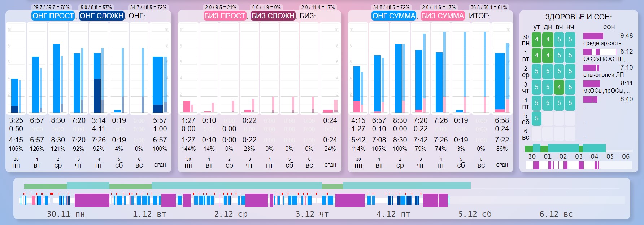The width and height of the screenshot is (644, 225).
Task: Click the сон column header
Action: pyautogui.click(x=609, y=27)
